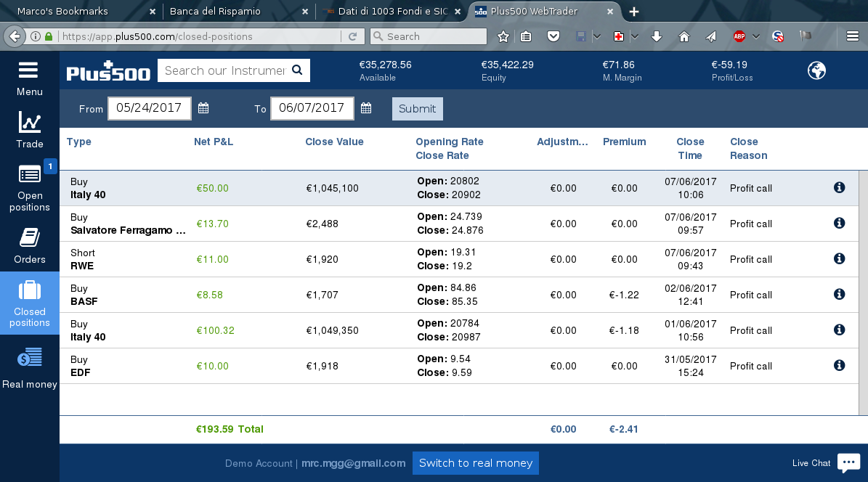
Task: Show info for the RWE short position
Action: (x=839, y=258)
